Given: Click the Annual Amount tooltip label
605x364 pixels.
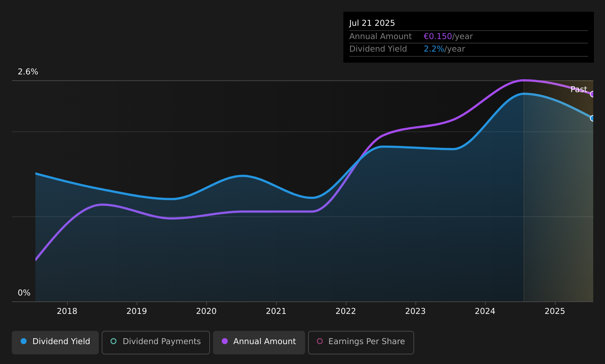Looking at the screenshot, I should pyautogui.click(x=381, y=36).
